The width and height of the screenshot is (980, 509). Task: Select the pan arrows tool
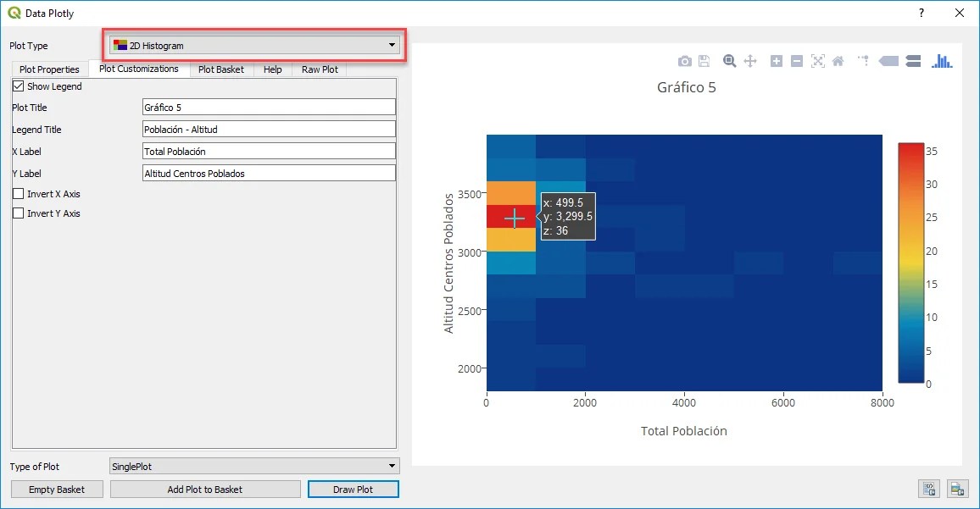point(750,61)
